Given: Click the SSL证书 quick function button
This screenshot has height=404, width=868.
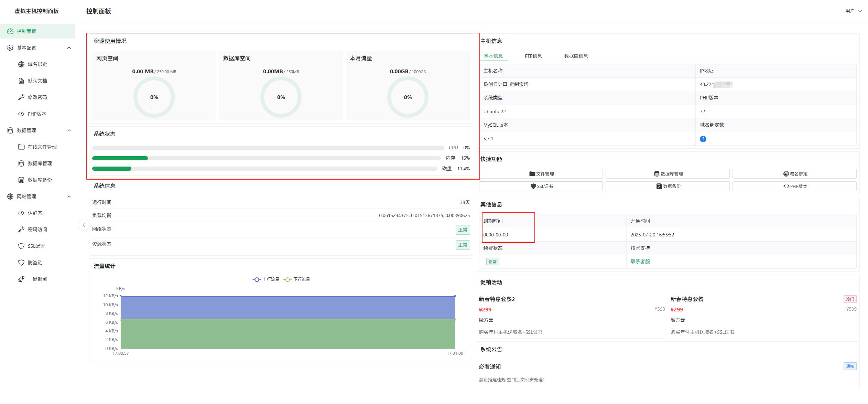Looking at the screenshot, I should coord(541,186).
